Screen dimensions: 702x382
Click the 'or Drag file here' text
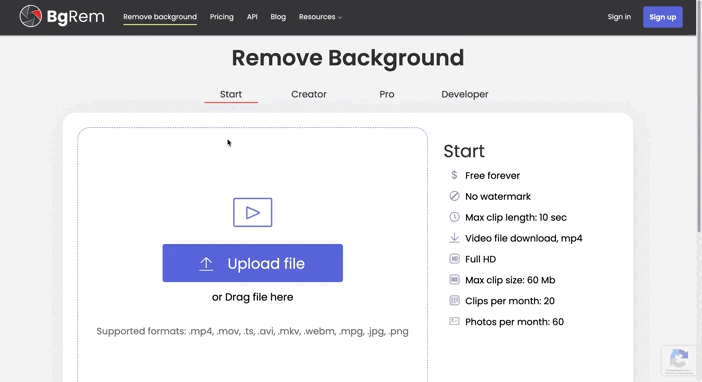pyautogui.click(x=253, y=297)
